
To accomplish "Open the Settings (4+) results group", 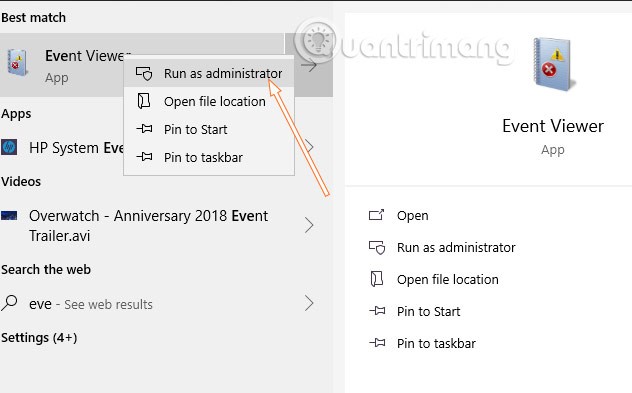I will pyautogui.click(x=39, y=337).
